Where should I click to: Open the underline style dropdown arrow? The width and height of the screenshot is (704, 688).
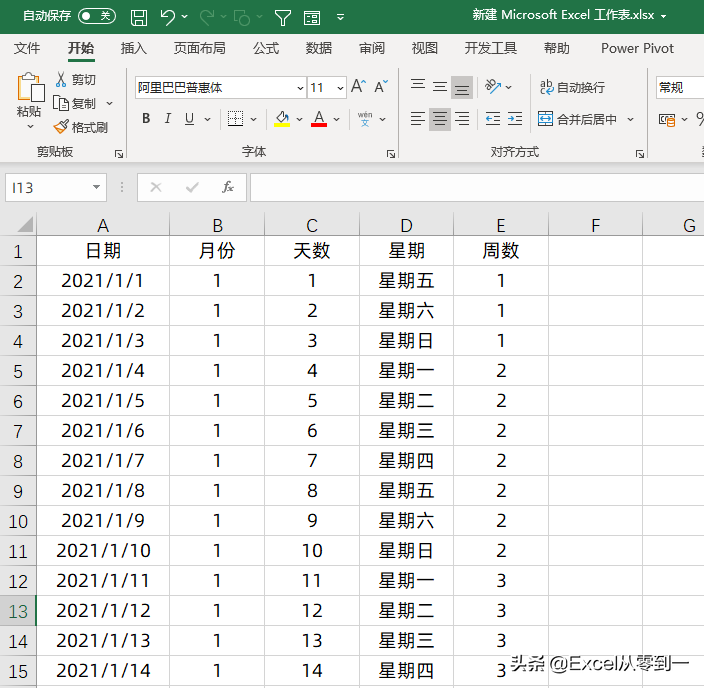coord(207,119)
